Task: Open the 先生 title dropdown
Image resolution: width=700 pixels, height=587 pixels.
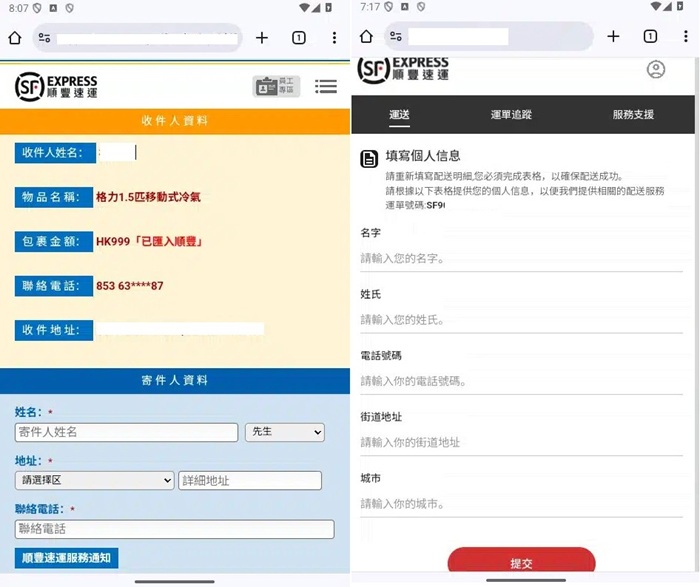Action: click(285, 432)
